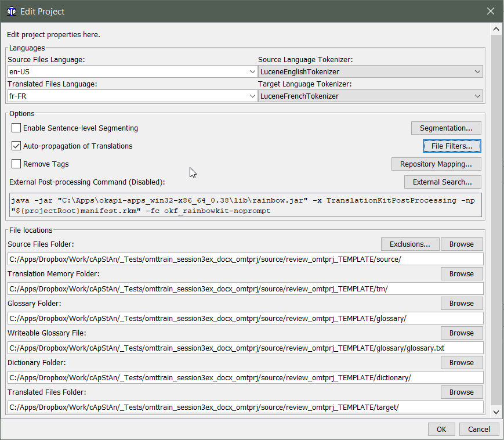
Task: Tick the Remove Tags checkbox
Action: [16, 164]
